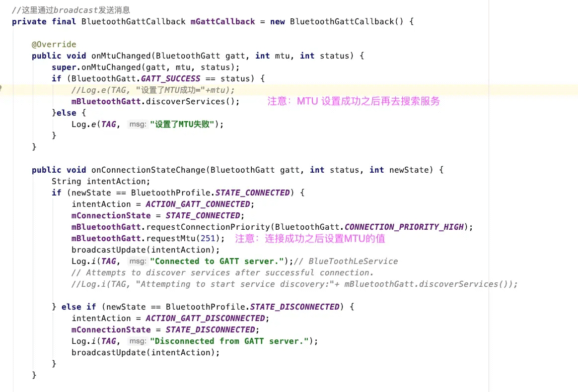Click STATE_DISCONNECTED in else-if condition

coord(294,307)
